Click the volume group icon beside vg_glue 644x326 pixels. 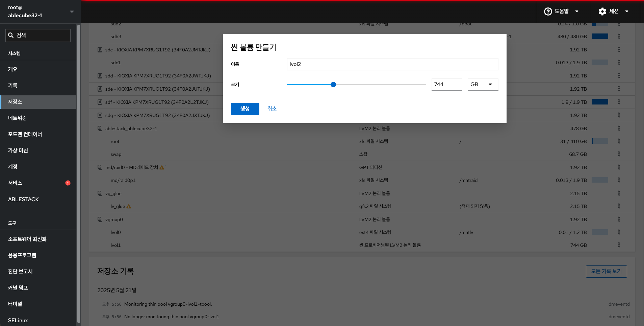[x=100, y=193]
